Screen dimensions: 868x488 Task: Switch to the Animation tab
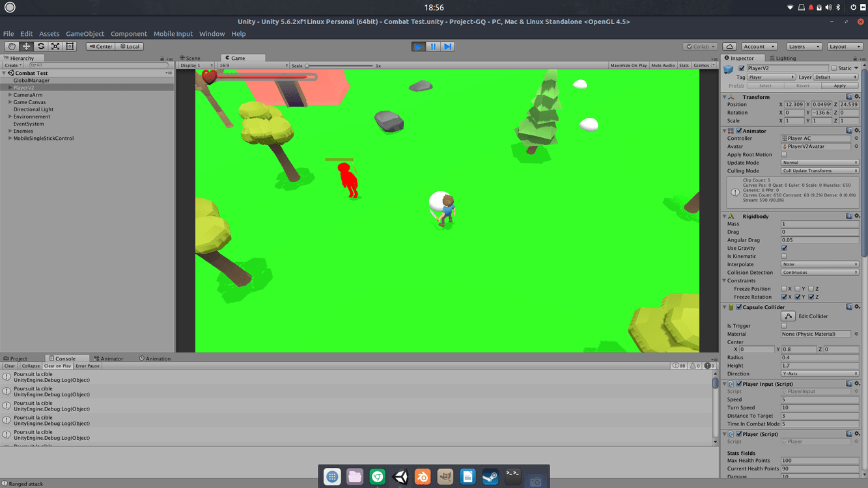[155, 359]
